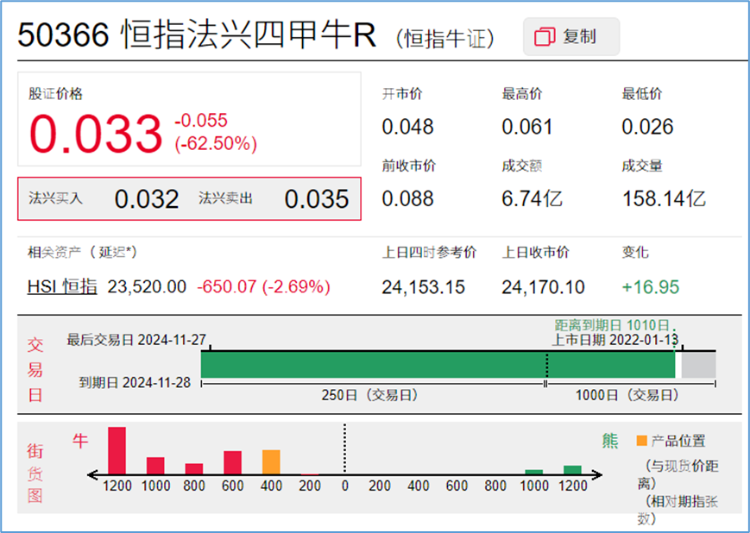Click 到期日 2024-11-28 label
Screen dimensions: 750x533
click(135, 382)
